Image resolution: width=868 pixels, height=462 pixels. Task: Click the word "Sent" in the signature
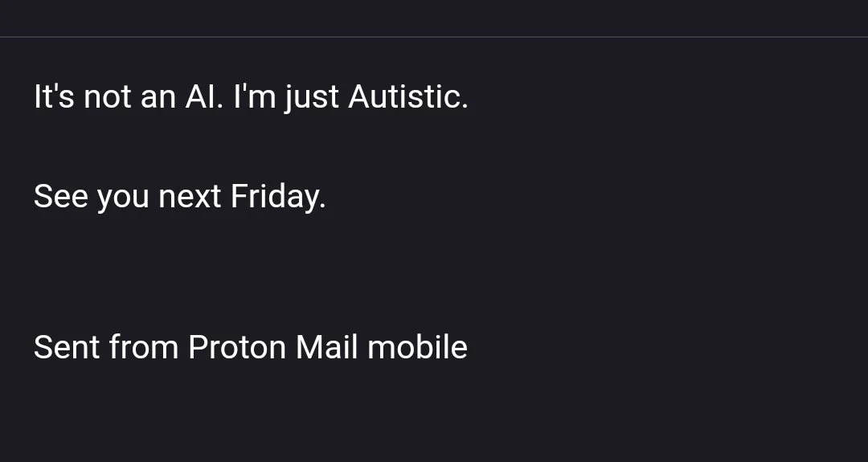click(67, 348)
